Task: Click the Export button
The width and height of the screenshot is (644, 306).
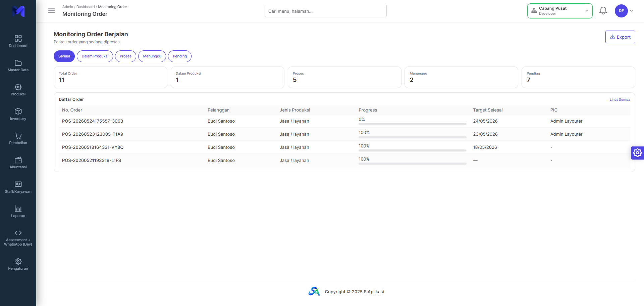Action: pos(620,37)
